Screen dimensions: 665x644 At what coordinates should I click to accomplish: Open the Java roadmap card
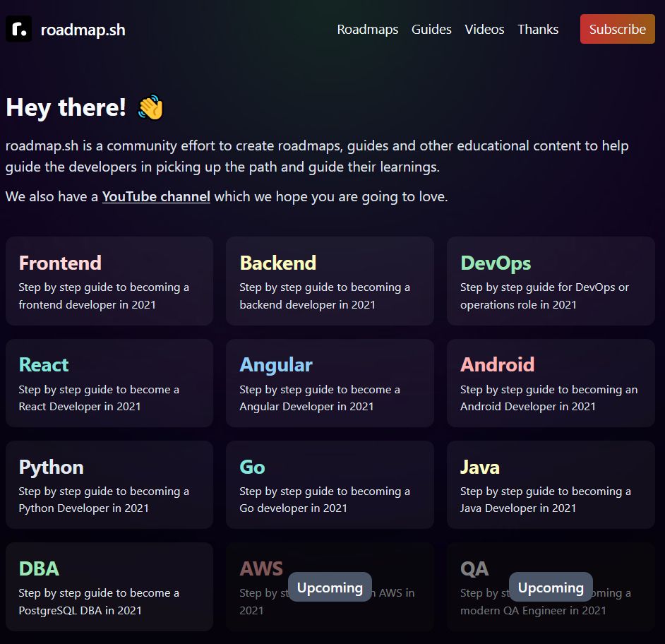click(551, 484)
